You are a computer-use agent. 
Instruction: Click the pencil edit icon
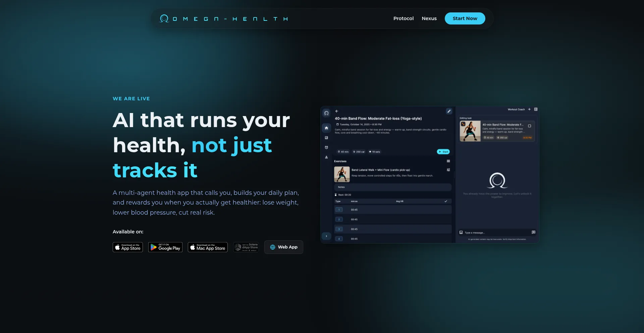[449, 111]
